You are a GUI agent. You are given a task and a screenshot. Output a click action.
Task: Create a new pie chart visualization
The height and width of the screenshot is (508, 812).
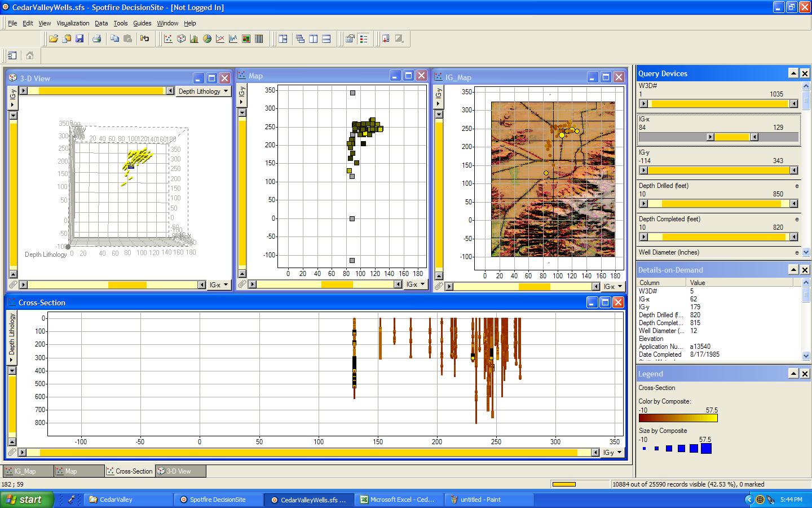[x=207, y=39]
